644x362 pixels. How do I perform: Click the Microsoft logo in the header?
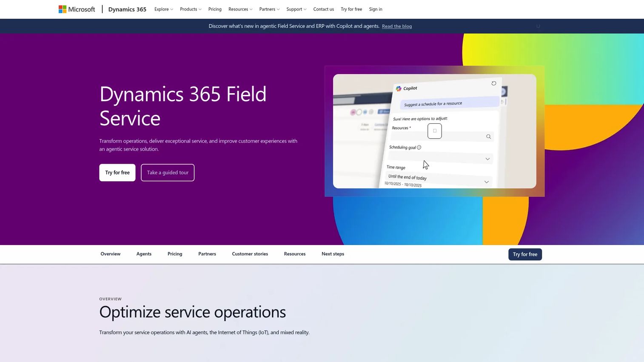(77, 9)
